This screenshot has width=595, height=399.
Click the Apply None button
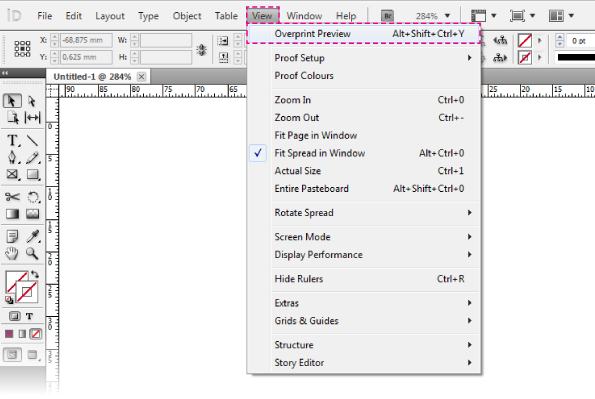36,334
